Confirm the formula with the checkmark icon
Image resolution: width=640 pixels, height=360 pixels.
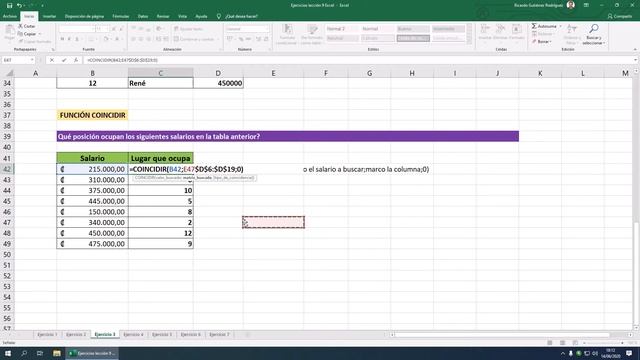[64, 60]
